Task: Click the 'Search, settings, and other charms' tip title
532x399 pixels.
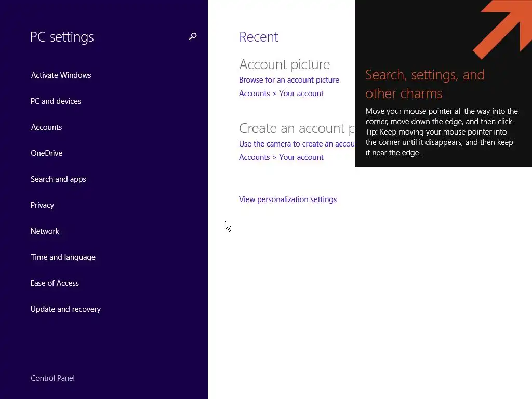Action: (425, 84)
